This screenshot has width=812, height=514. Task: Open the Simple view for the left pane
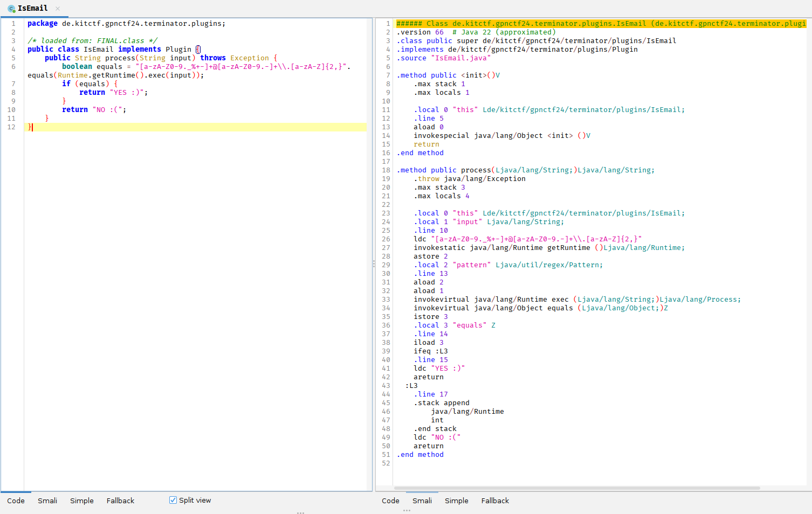click(81, 501)
